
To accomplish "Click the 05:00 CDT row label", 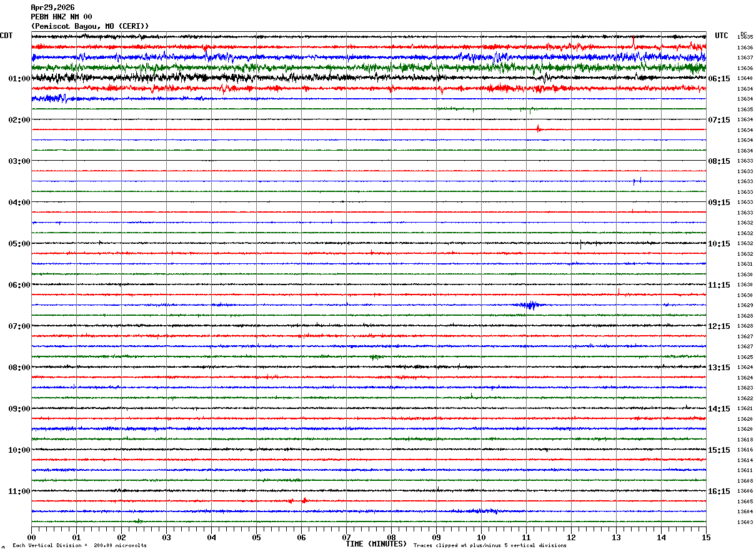I will [x=19, y=244].
